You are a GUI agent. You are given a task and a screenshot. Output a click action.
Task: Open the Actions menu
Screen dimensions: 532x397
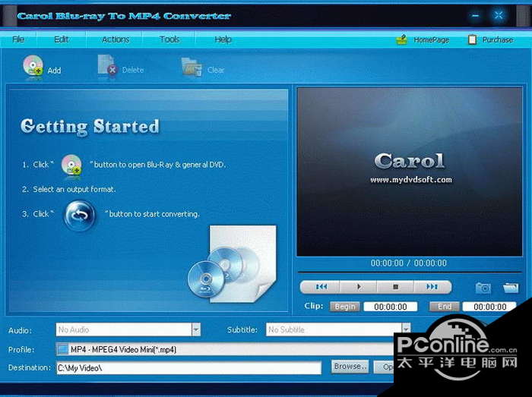(x=116, y=39)
